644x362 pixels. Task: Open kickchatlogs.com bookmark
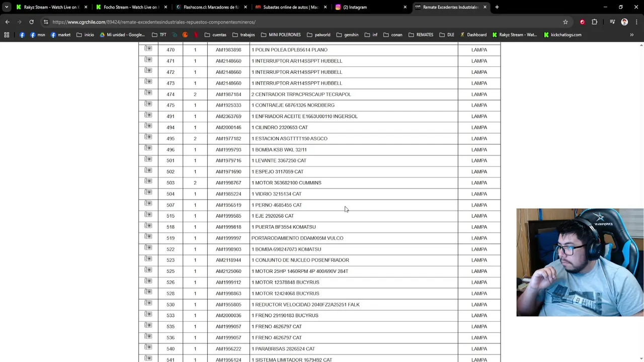562,35
